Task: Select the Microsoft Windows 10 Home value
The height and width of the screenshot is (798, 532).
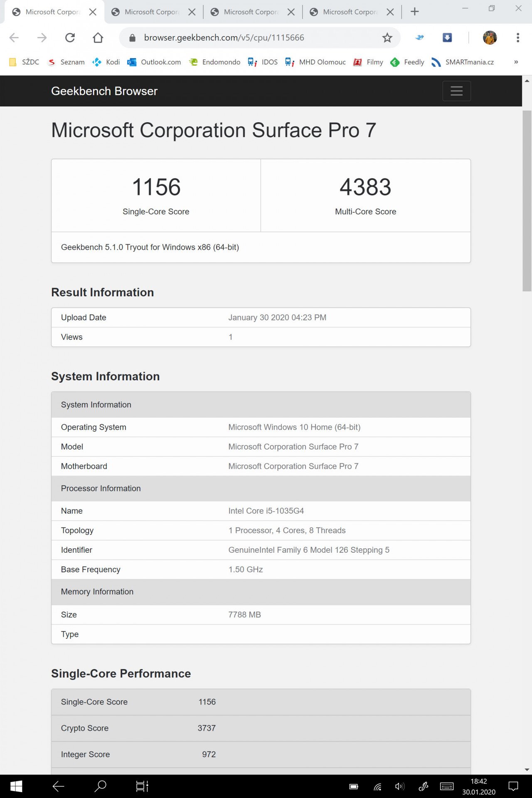Action: [x=294, y=427]
